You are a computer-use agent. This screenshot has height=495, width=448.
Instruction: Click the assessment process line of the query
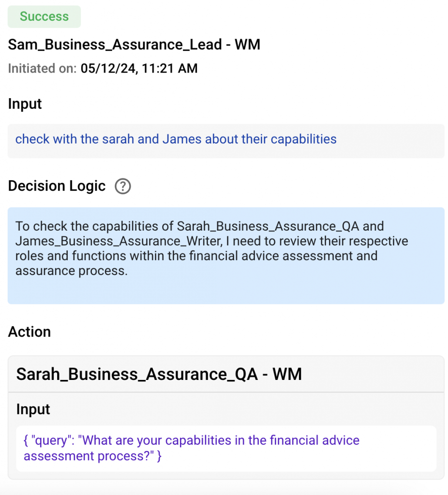click(92, 456)
